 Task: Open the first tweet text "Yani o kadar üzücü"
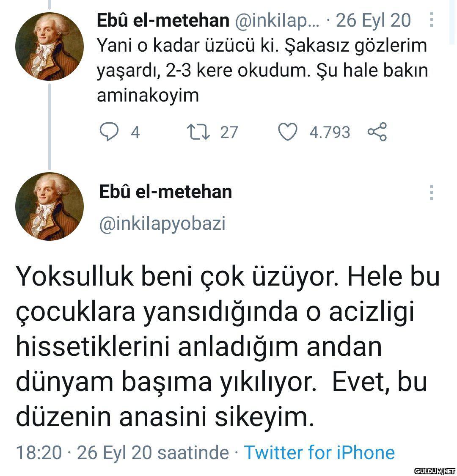pos(262,70)
